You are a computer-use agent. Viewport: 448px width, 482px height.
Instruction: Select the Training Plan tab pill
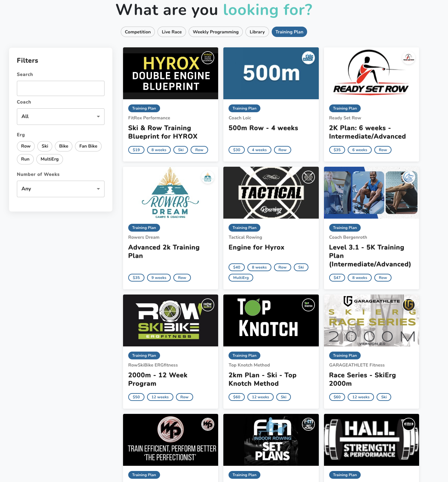point(289,32)
